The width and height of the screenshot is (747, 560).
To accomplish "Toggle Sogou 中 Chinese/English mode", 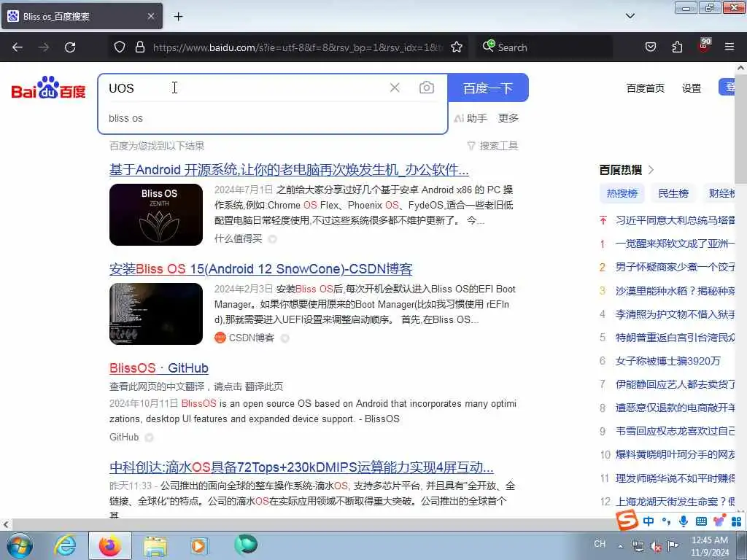I will (649, 521).
